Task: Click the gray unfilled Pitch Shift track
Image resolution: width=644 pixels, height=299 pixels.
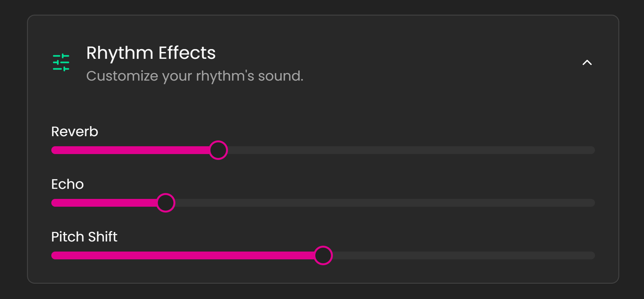Action: tap(461, 255)
